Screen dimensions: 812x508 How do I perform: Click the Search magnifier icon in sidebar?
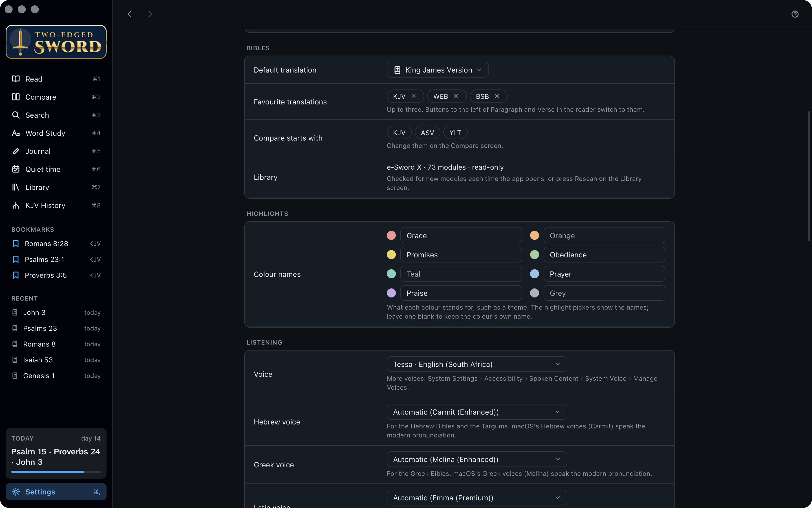coord(16,115)
